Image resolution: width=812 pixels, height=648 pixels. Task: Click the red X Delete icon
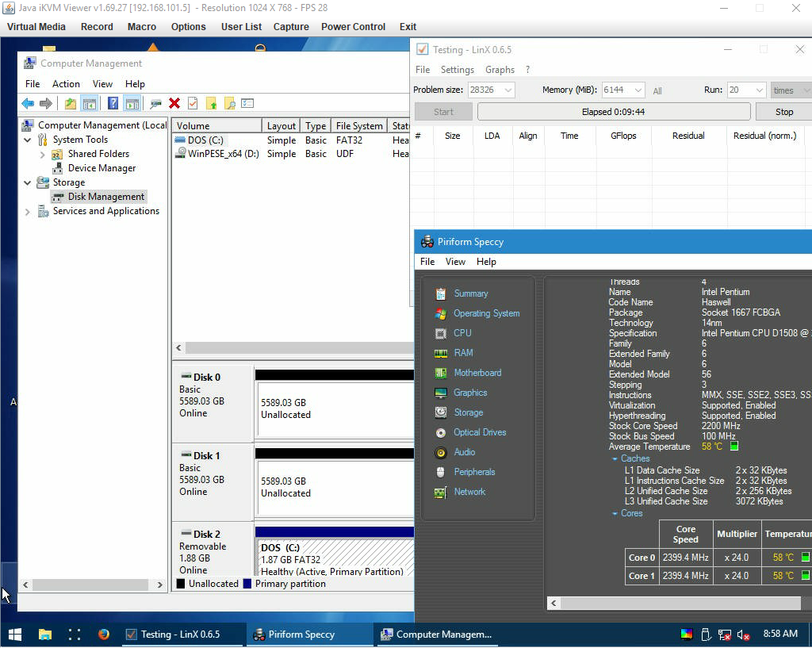tap(174, 104)
